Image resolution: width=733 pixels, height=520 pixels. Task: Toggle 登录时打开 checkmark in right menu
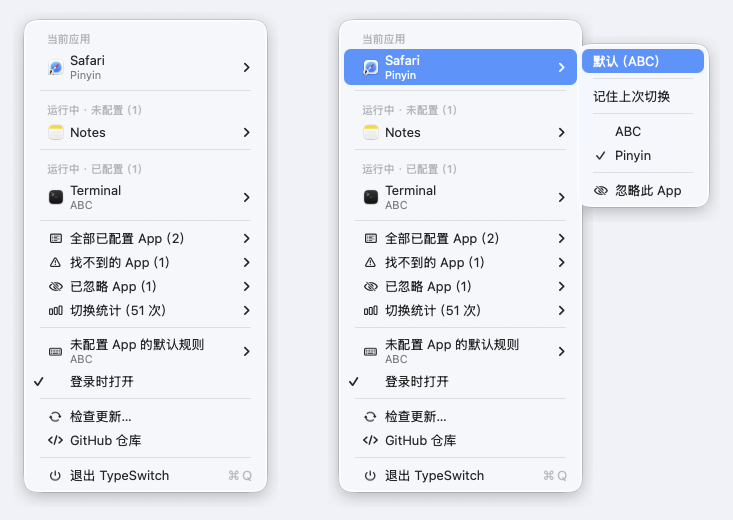(354, 382)
